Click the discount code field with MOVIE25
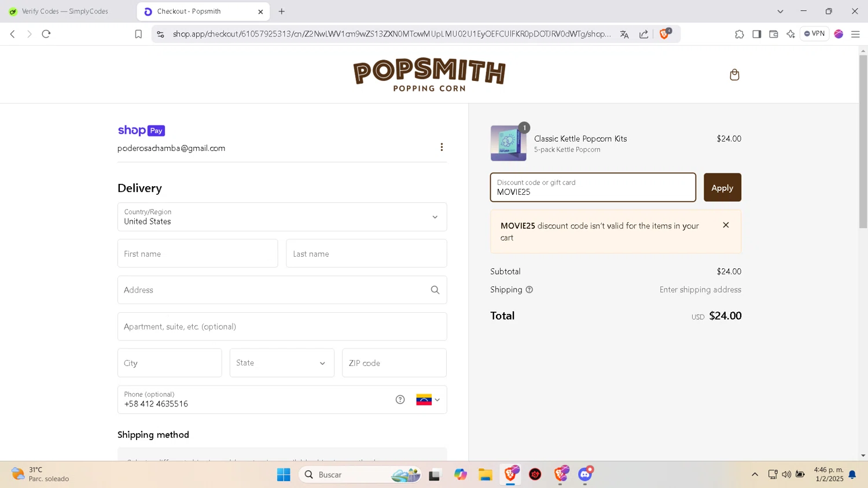 [593, 187]
